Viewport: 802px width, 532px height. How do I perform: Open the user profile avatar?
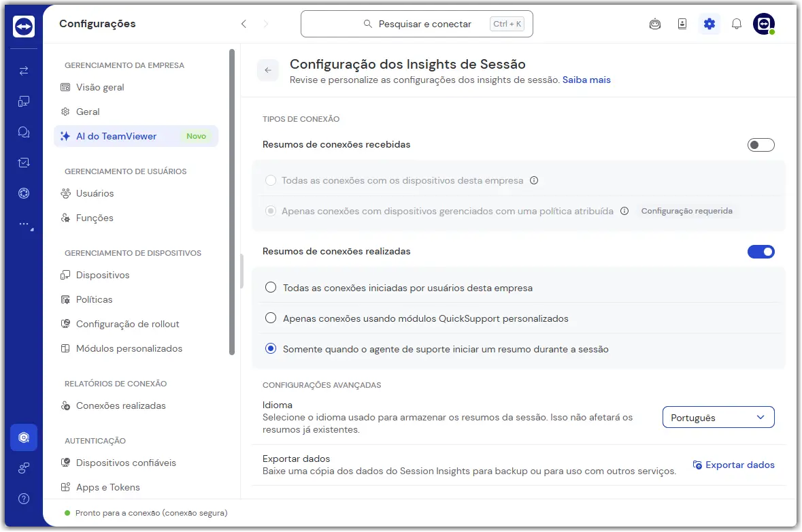tap(764, 24)
